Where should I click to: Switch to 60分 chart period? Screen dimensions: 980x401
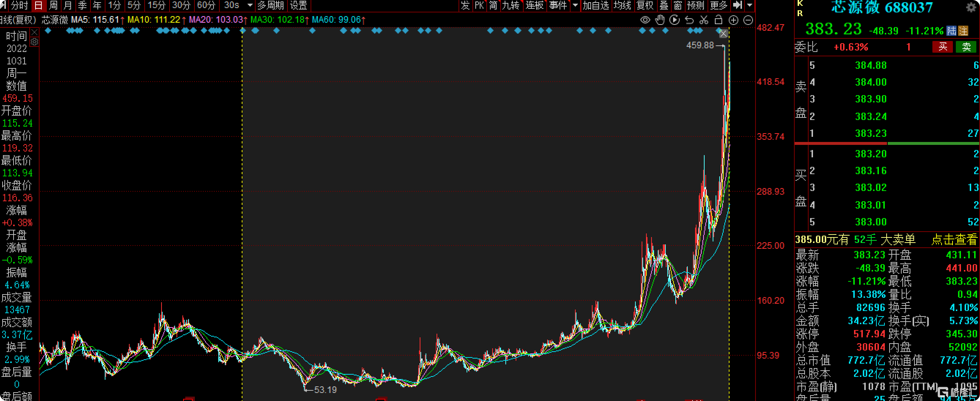(206, 5)
